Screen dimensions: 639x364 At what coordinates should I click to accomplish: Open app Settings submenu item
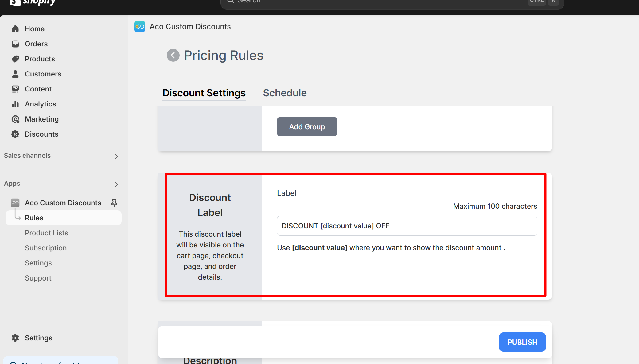point(38,263)
